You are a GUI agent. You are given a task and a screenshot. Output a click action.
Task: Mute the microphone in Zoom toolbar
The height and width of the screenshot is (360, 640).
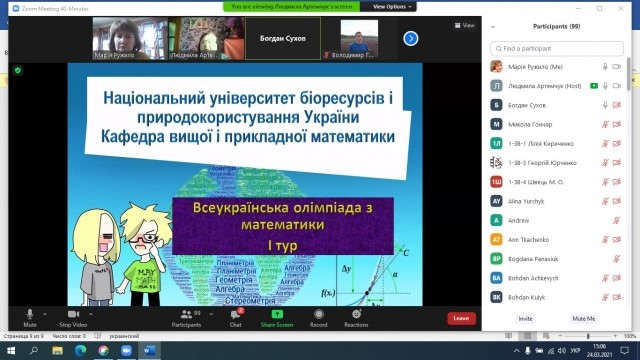(x=30, y=318)
